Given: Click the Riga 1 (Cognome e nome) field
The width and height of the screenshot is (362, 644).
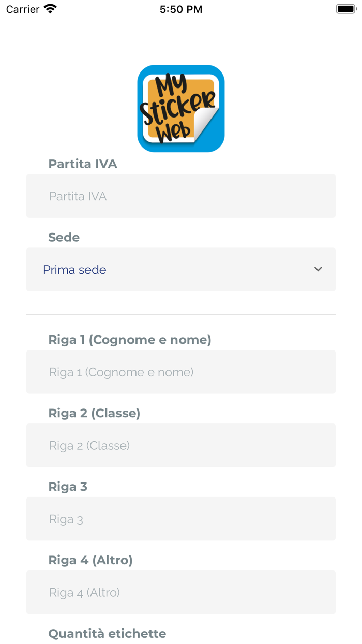Looking at the screenshot, I should [x=180, y=372].
